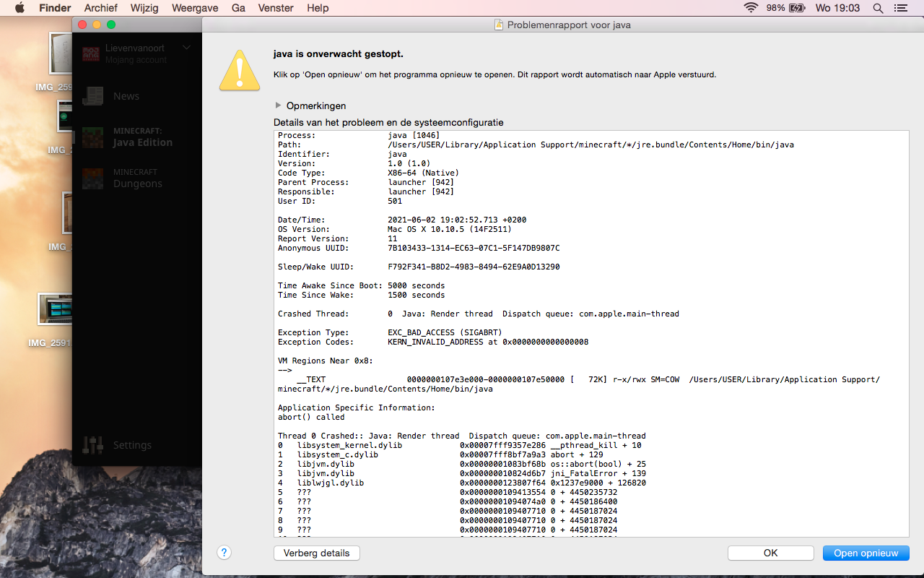The height and width of the screenshot is (578, 924).
Task: Click the 'VM Regions Near 0x8:' line
Action: (x=326, y=361)
